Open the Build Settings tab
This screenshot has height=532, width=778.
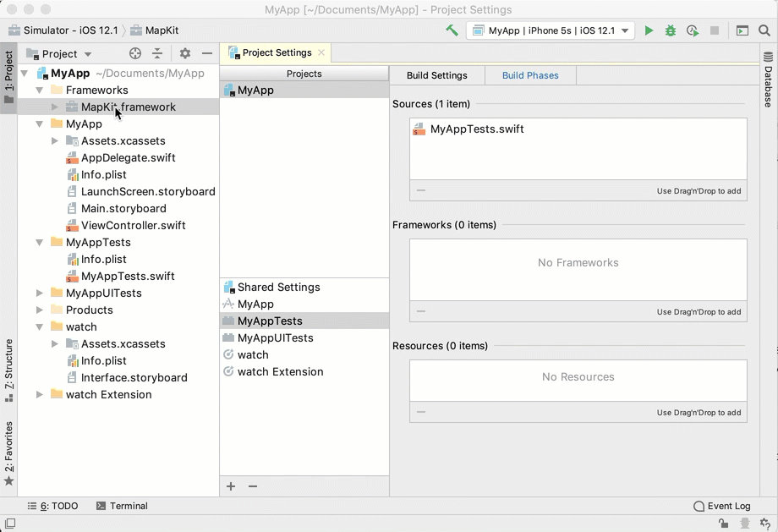coord(436,75)
